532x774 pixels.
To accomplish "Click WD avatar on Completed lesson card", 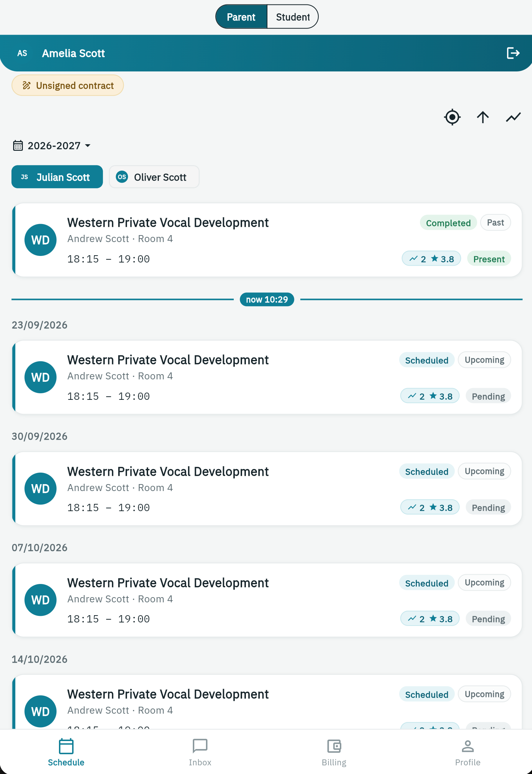I will click(41, 240).
